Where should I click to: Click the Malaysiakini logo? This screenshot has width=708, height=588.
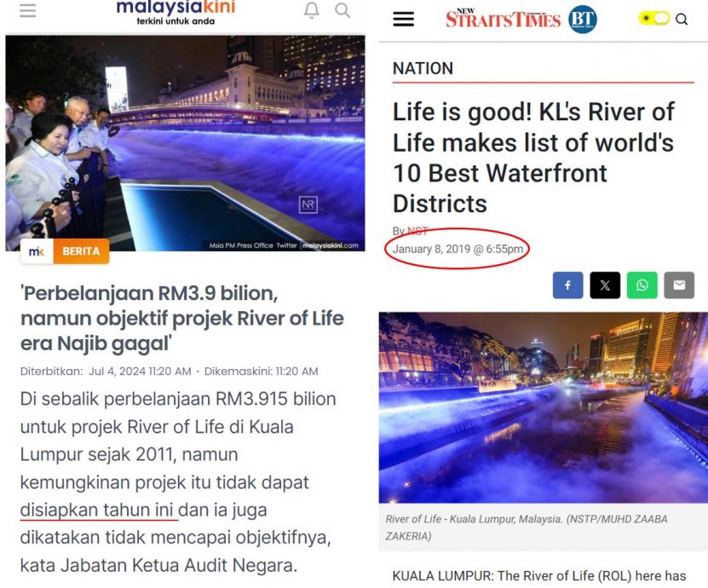(x=176, y=12)
